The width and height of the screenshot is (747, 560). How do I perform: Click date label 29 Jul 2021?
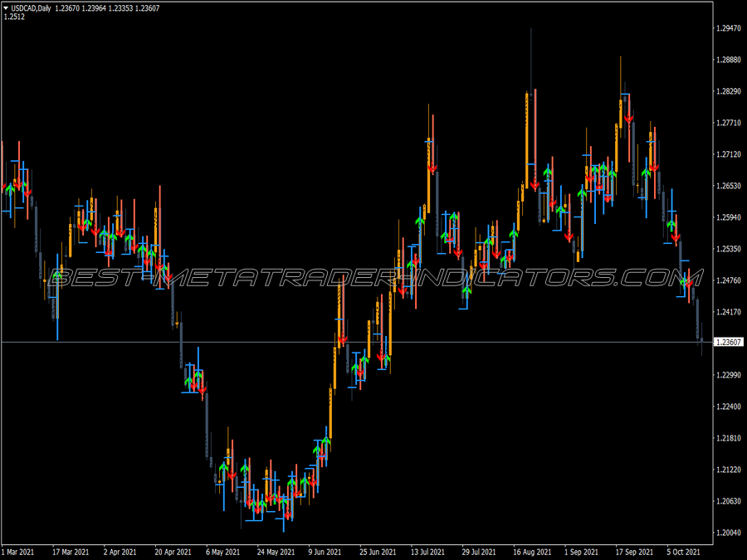point(479,553)
